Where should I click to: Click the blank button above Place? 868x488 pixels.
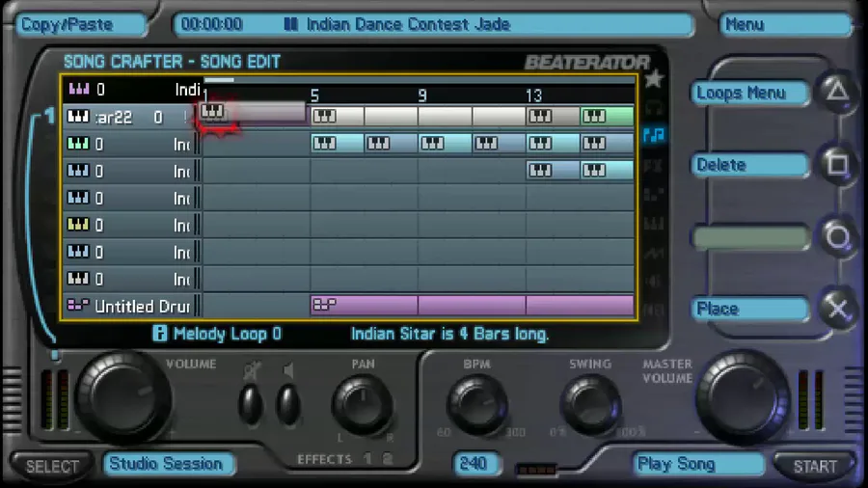[x=749, y=237]
